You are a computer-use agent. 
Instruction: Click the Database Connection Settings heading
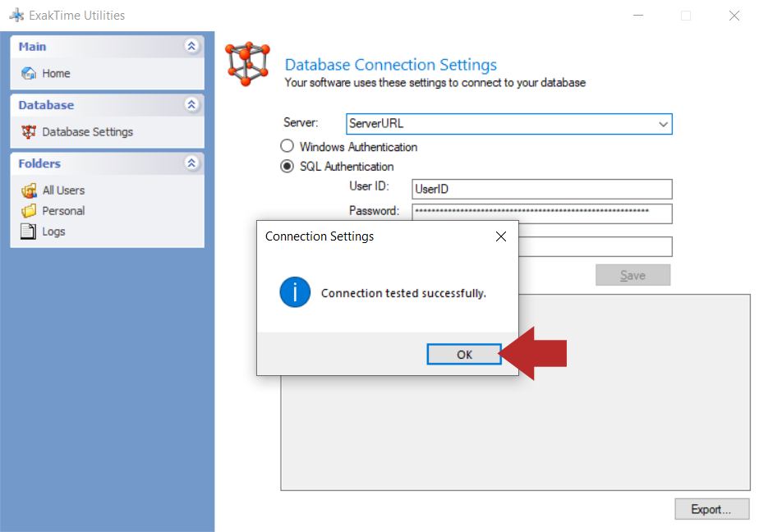[391, 64]
